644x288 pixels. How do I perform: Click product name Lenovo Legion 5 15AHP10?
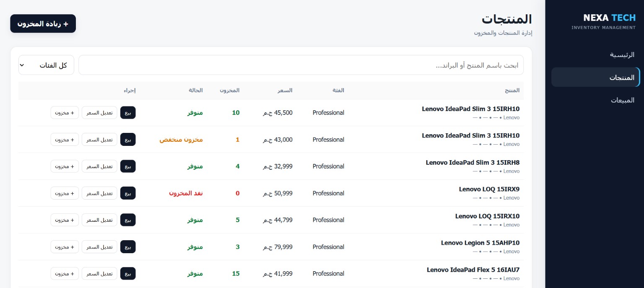(x=480, y=243)
